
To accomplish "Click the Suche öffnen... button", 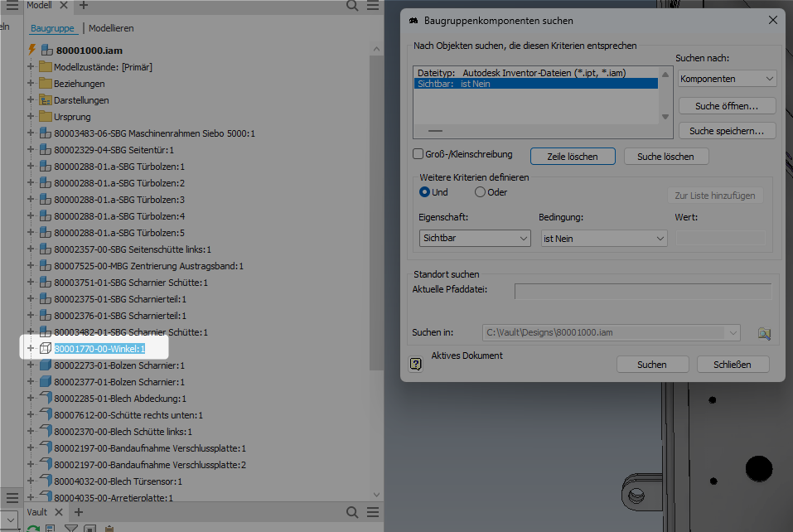I will (727, 106).
